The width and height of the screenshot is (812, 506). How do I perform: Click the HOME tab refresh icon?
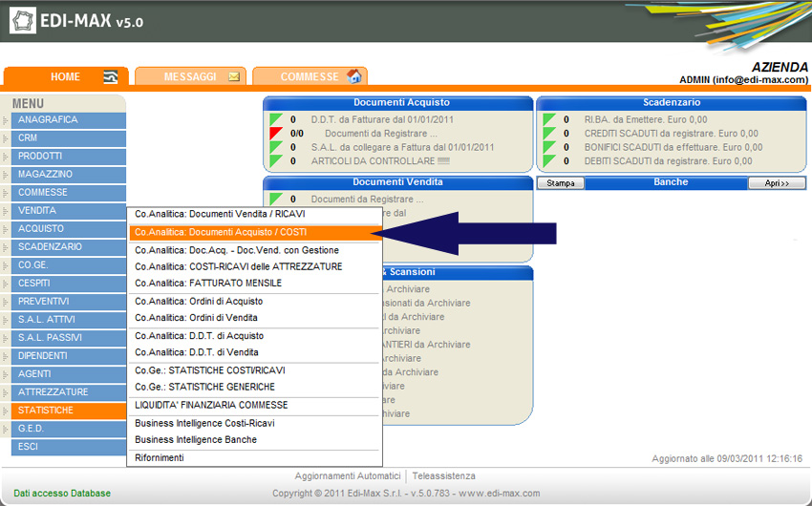coord(111,76)
